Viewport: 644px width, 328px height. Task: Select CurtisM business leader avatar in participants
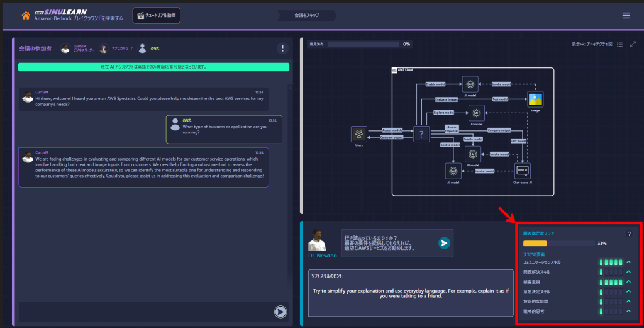pyautogui.click(x=65, y=48)
